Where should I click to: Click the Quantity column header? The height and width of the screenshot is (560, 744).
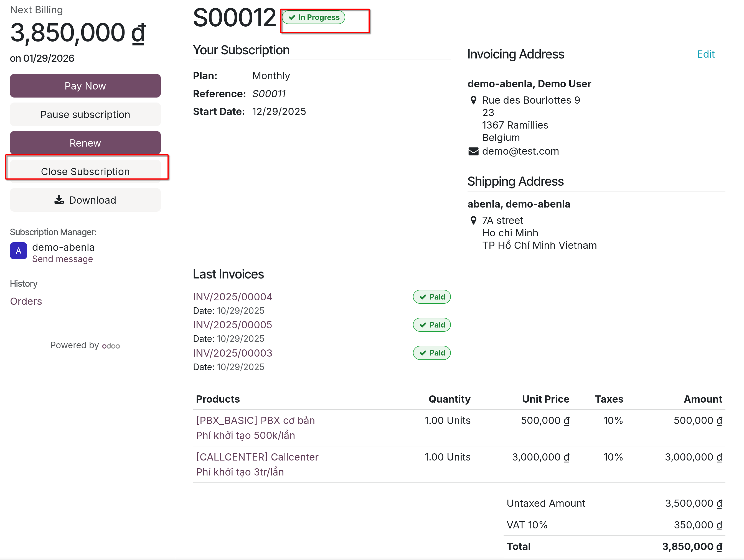tap(449, 399)
